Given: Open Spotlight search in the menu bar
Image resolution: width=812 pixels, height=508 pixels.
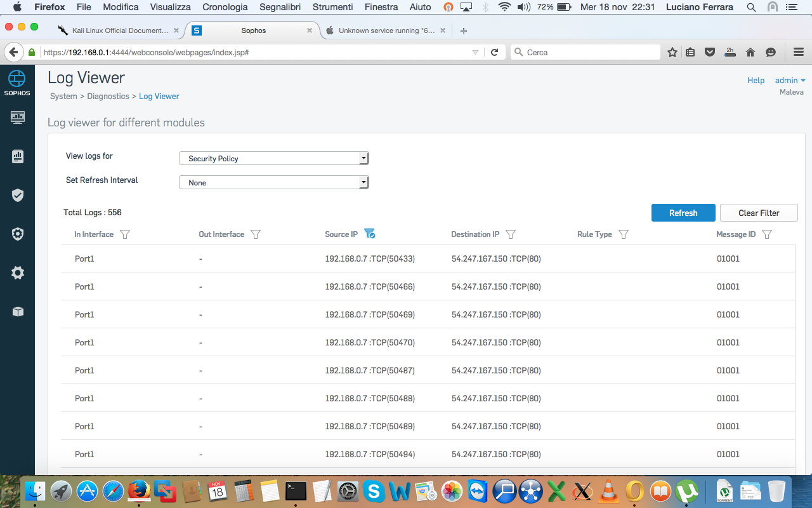Looking at the screenshot, I should (x=751, y=7).
